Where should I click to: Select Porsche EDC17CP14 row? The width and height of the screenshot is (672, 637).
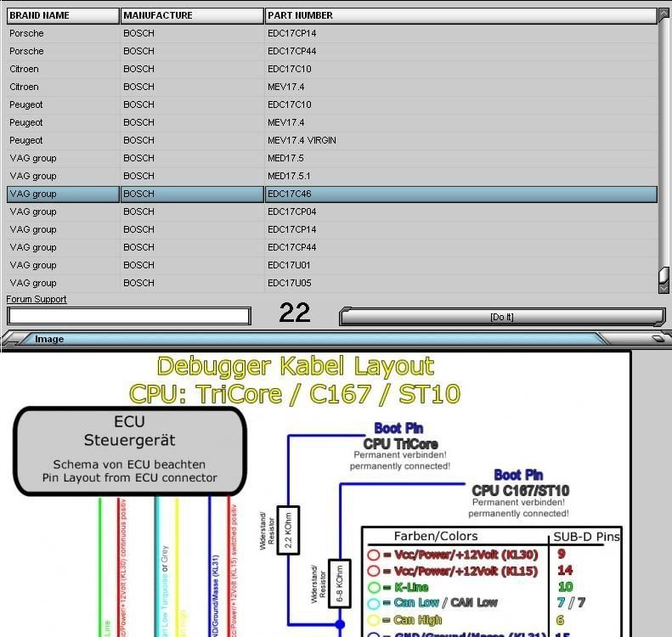(332, 33)
